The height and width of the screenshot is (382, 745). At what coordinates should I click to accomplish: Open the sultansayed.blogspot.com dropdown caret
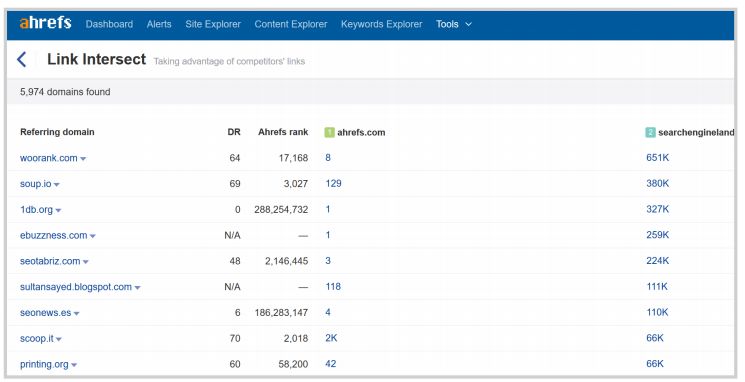click(x=137, y=288)
